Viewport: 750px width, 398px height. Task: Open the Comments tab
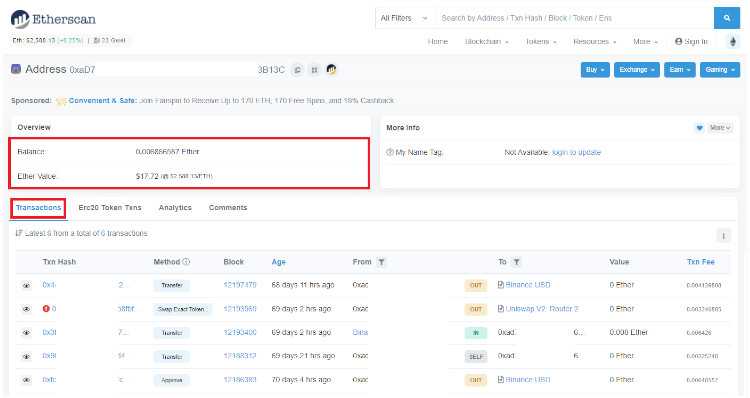point(228,208)
